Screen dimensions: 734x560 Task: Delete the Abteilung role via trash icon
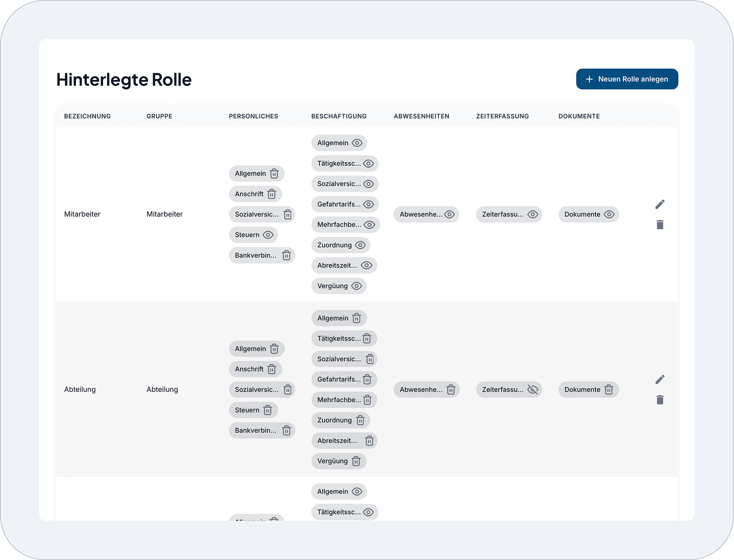click(x=660, y=400)
